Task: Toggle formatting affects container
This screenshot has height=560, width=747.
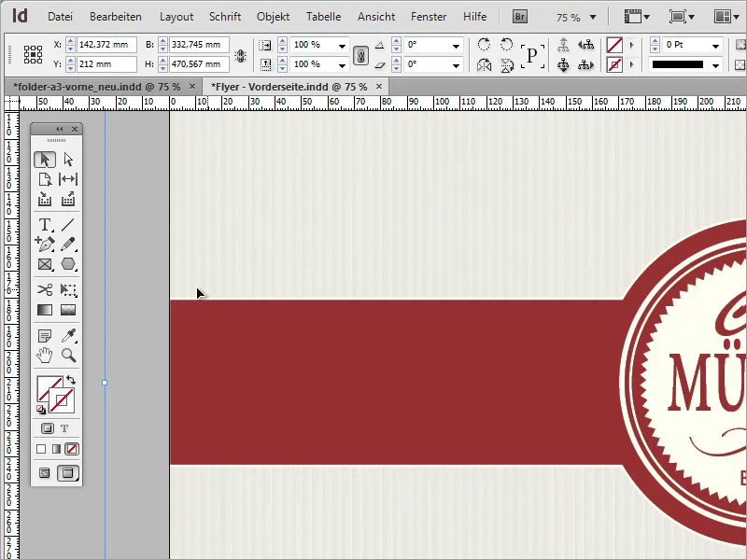Action: [48, 428]
